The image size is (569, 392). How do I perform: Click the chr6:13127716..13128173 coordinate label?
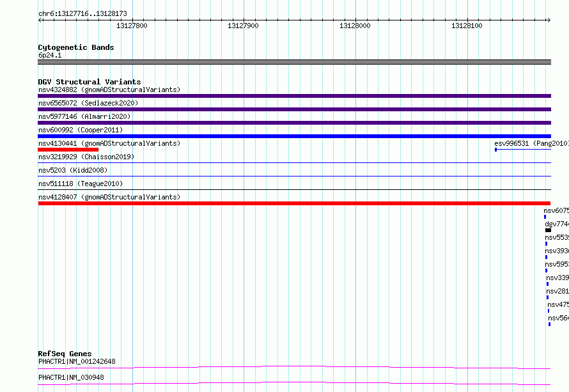coord(82,13)
